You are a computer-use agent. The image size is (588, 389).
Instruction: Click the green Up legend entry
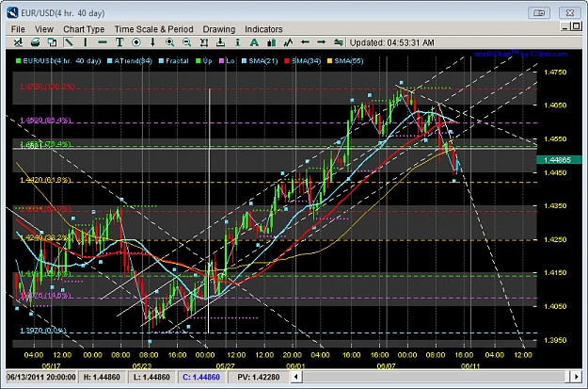click(x=203, y=61)
